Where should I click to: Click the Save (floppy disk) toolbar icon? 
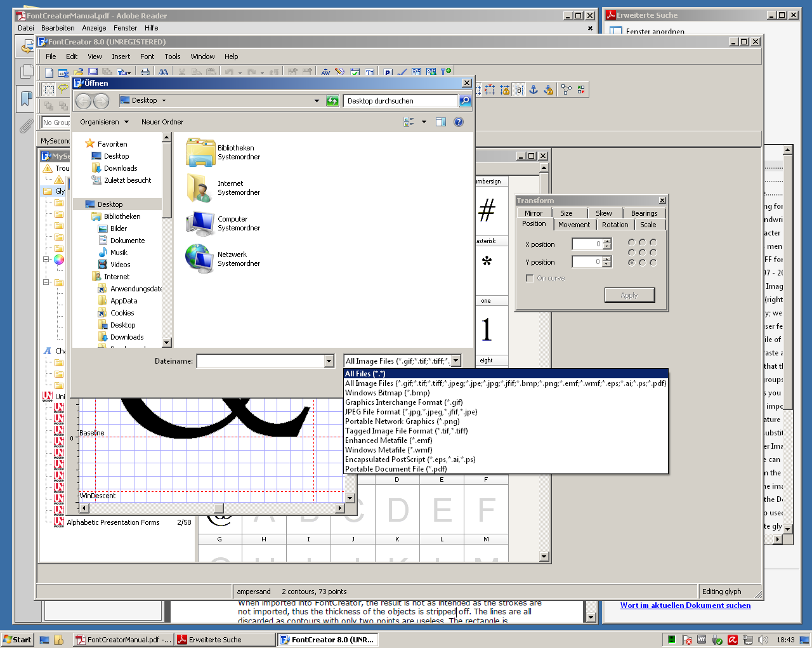tap(93, 72)
